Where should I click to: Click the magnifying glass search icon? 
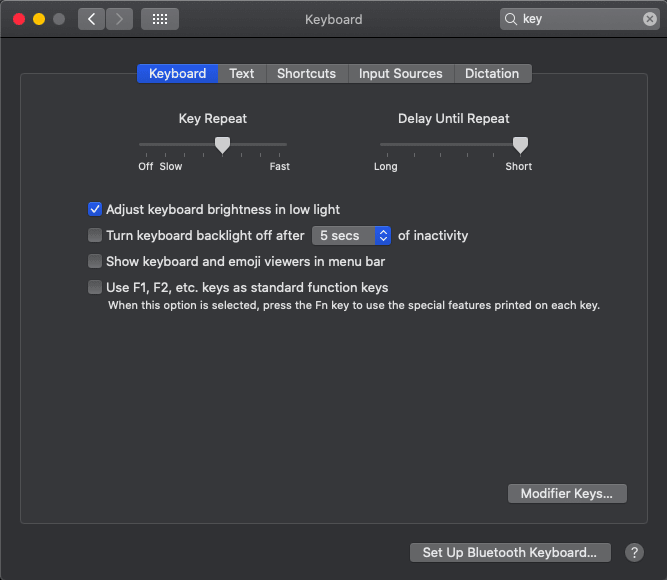click(x=510, y=19)
